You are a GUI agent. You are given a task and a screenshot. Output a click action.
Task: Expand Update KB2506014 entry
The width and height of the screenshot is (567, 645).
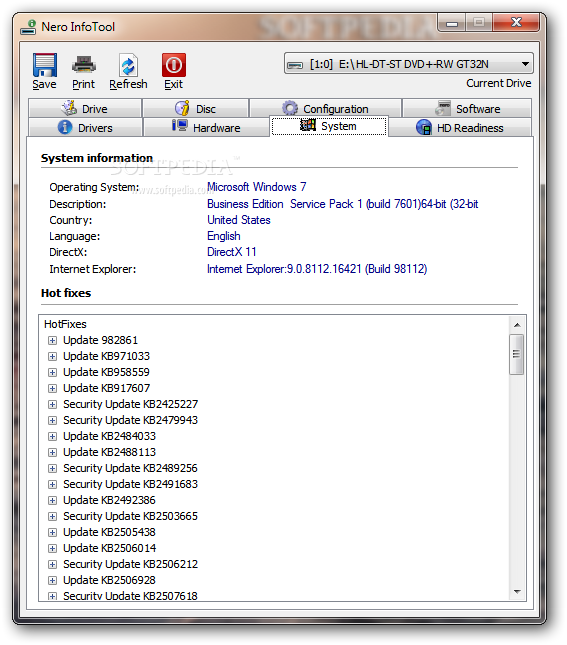tap(52, 548)
